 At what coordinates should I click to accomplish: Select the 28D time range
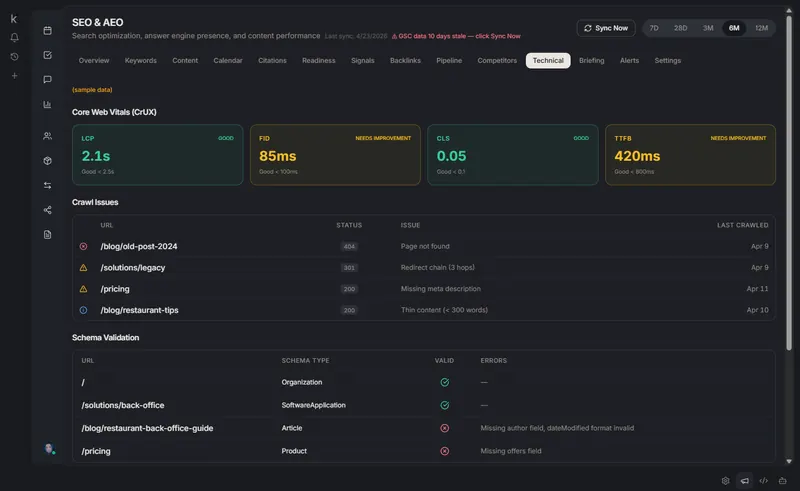(680, 28)
